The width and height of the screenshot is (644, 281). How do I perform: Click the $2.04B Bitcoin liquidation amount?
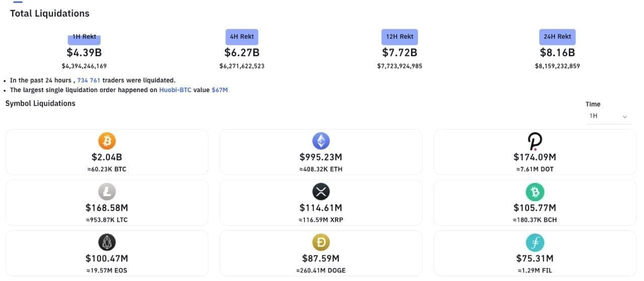coord(107,157)
